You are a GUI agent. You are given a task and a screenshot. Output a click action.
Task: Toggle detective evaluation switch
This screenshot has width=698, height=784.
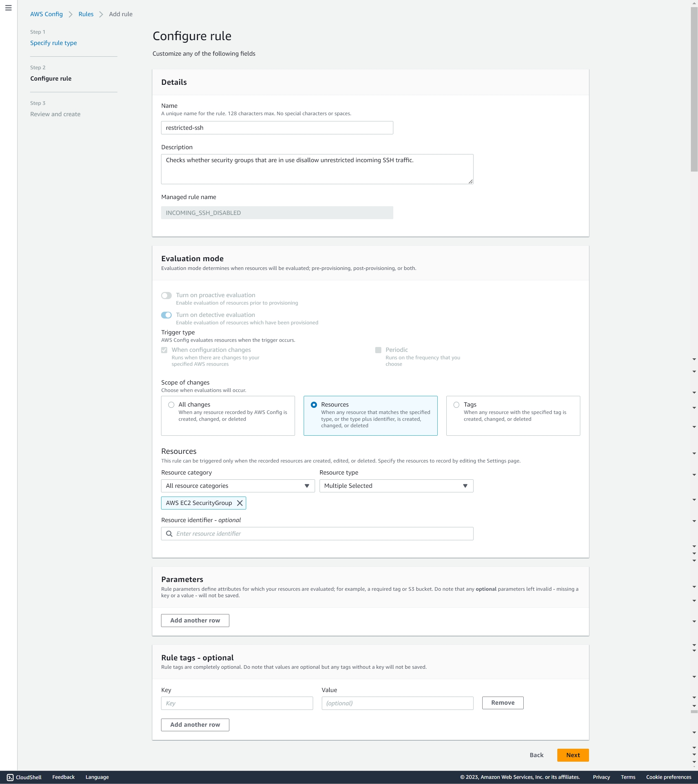point(167,315)
